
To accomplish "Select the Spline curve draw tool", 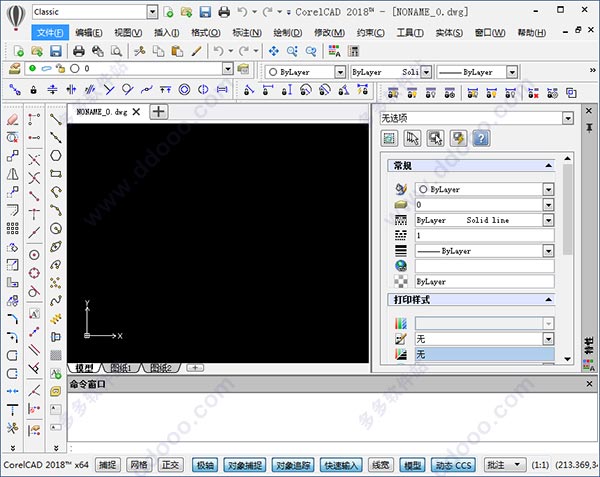I will [56, 301].
